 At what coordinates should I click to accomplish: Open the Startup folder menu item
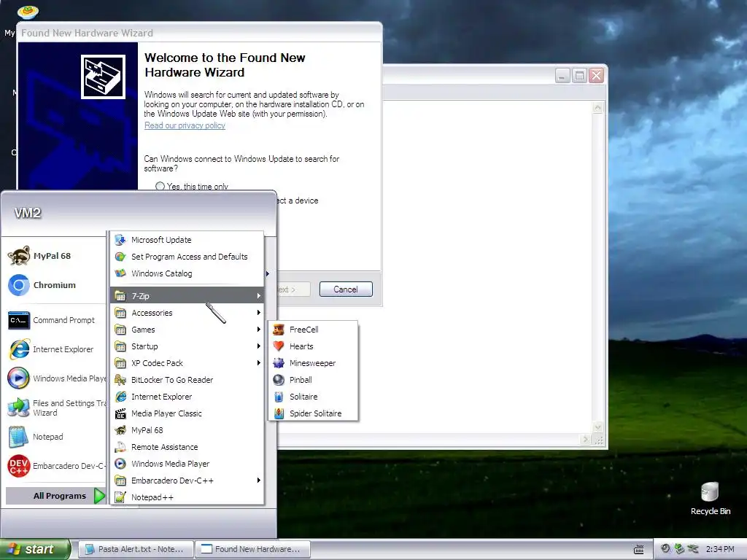click(x=187, y=346)
